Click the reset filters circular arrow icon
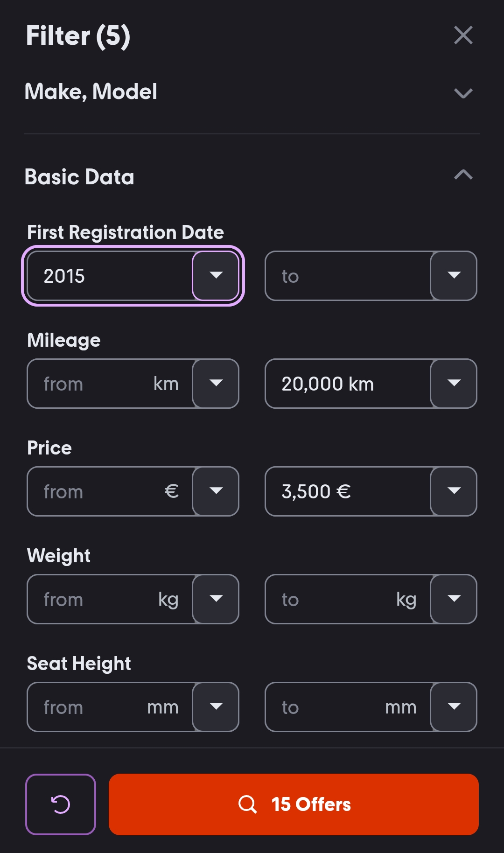The height and width of the screenshot is (853, 504). (x=61, y=804)
